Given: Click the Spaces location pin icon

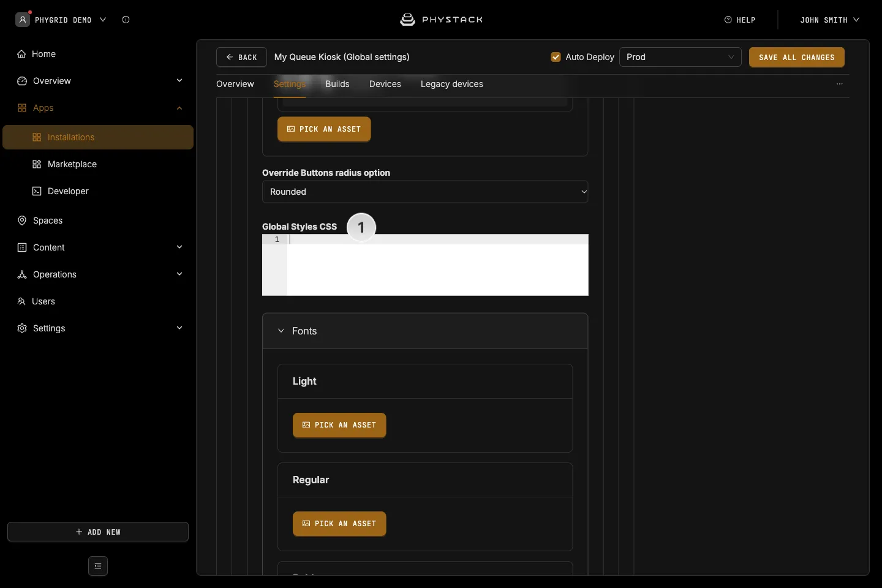Looking at the screenshot, I should [x=22, y=221].
